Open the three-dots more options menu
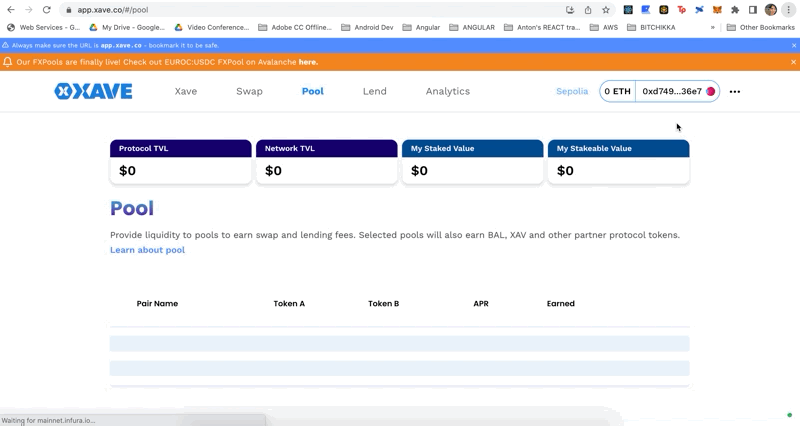Image resolution: width=800 pixels, height=426 pixels. tap(735, 92)
